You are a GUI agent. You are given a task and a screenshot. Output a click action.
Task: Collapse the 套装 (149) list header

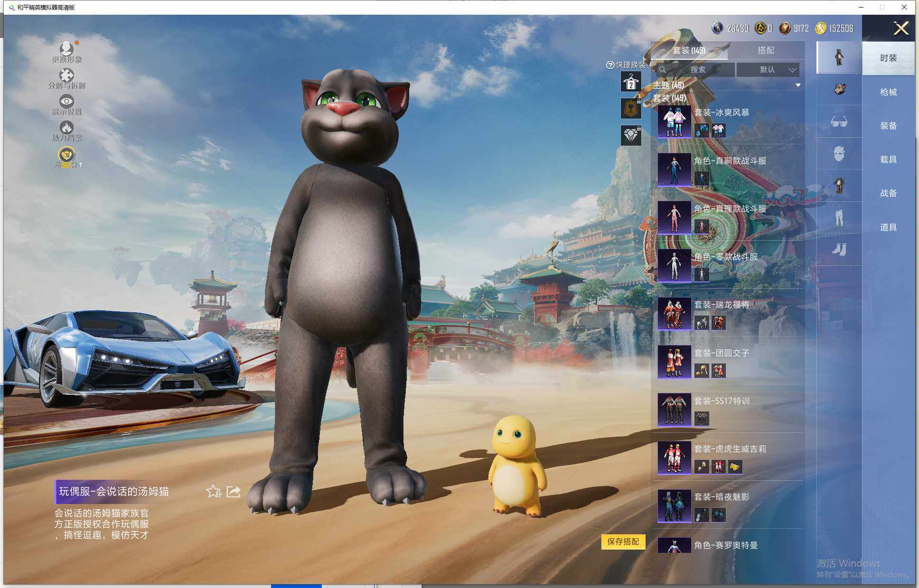pos(669,98)
